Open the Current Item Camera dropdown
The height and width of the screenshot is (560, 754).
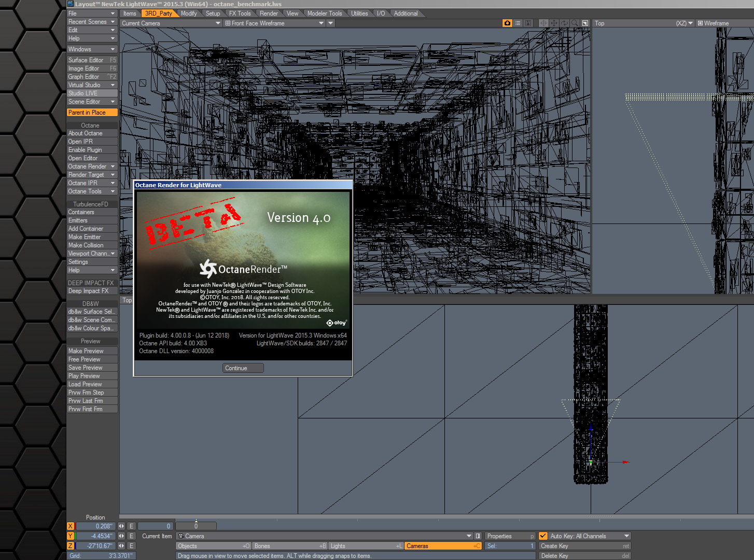coord(325,536)
